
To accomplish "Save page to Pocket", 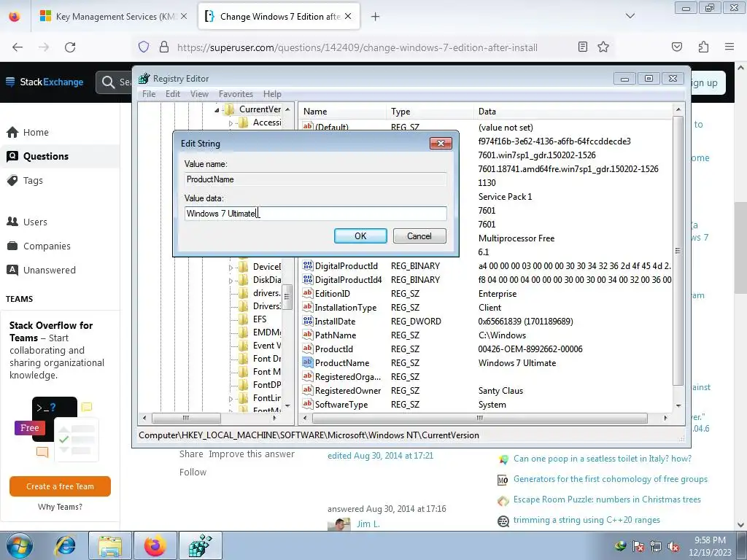I will pos(677,47).
